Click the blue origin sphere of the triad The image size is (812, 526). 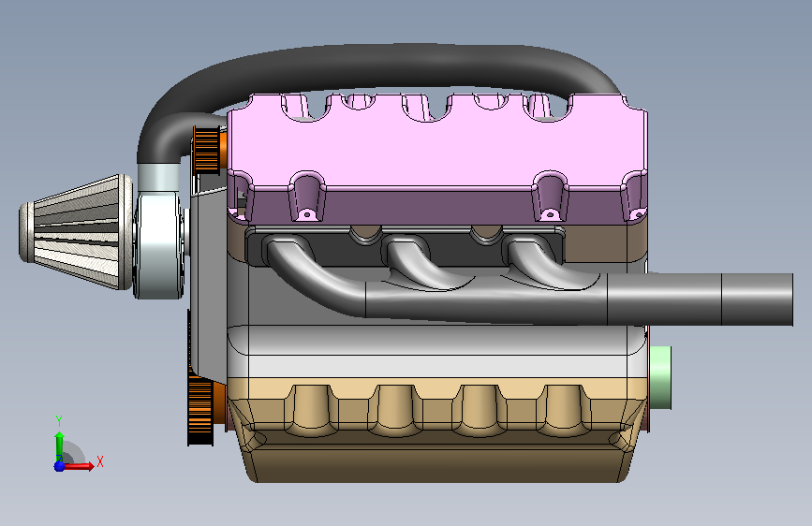[x=59, y=466]
